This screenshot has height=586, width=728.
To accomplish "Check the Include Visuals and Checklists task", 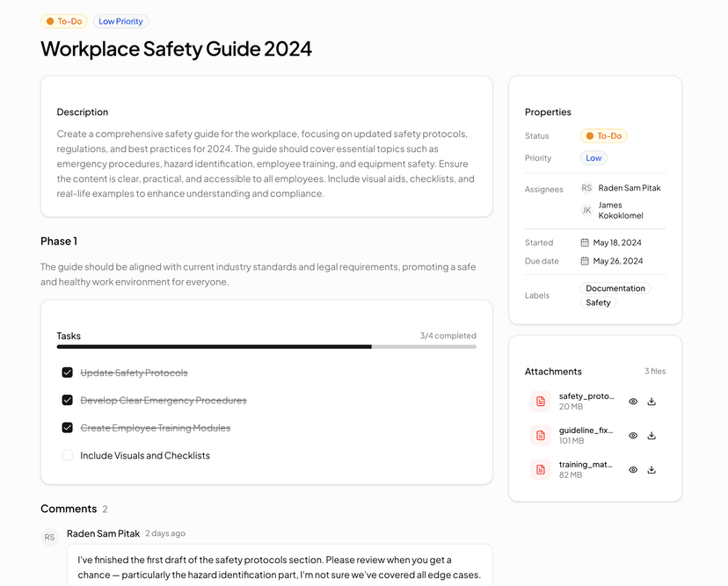I will click(x=67, y=455).
